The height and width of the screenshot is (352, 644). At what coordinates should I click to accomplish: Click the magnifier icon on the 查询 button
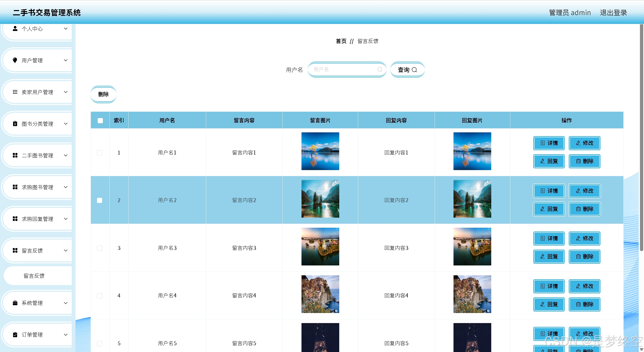click(414, 70)
